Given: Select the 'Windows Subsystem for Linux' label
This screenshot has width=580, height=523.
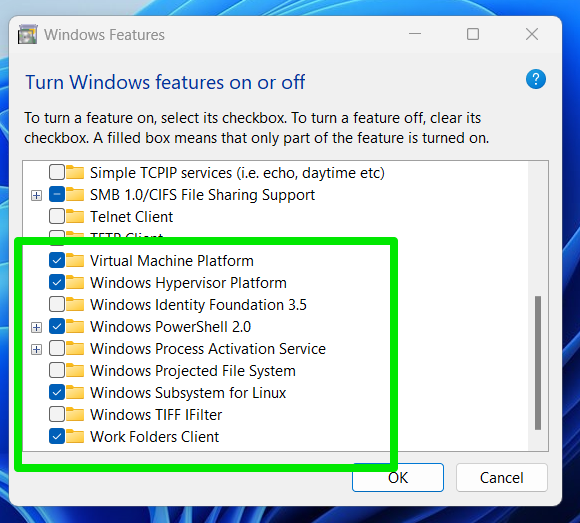Looking at the screenshot, I should click(x=188, y=393).
